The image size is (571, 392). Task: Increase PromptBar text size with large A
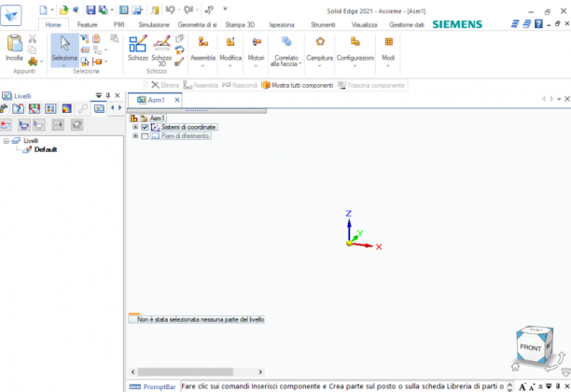click(x=522, y=386)
